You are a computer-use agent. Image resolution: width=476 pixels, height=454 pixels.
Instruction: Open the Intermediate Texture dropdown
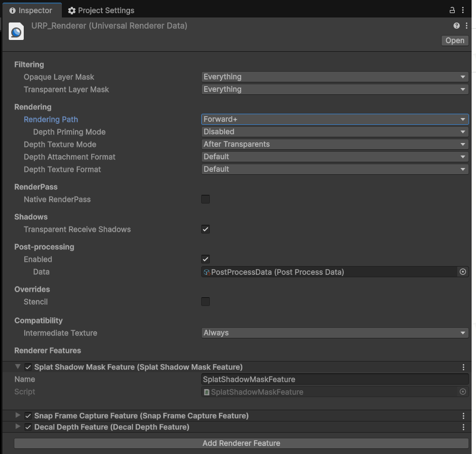point(335,333)
